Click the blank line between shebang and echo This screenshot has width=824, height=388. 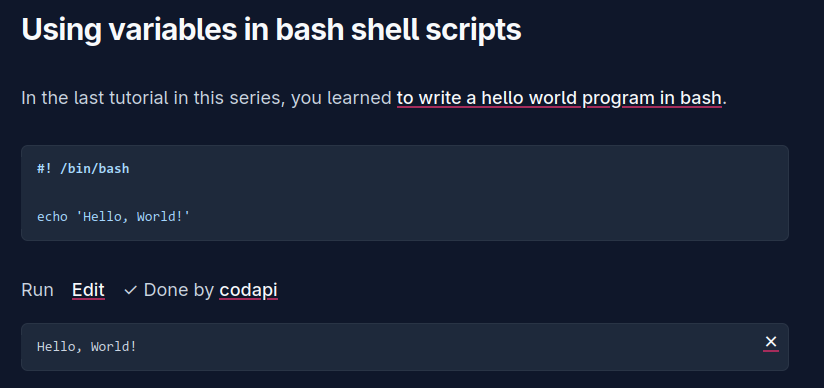click(x=405, y=192)
